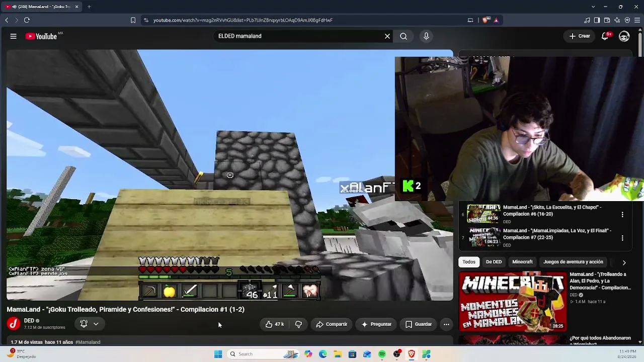This screenshot has height=362, width=644.
Task: Open the #Mamaland hashtag link
Action: point(88,342)
